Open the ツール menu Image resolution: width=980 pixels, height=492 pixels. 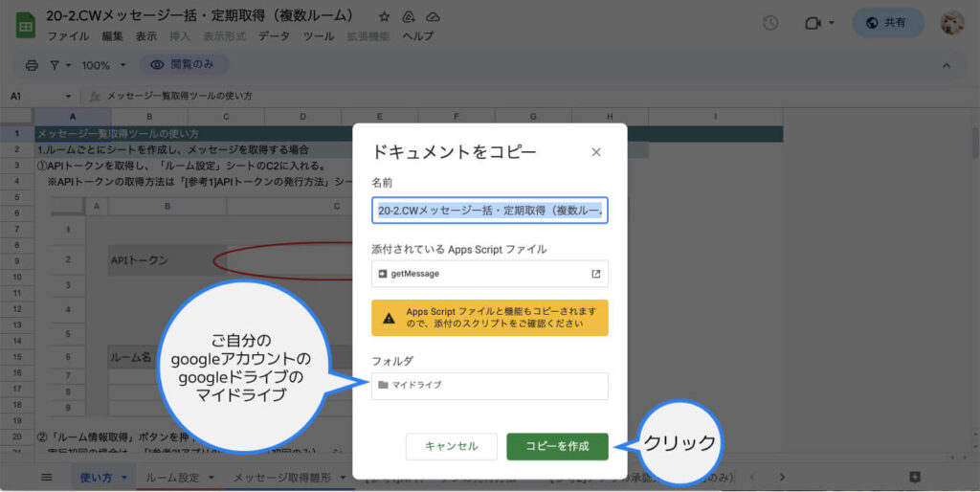point(319,36)
